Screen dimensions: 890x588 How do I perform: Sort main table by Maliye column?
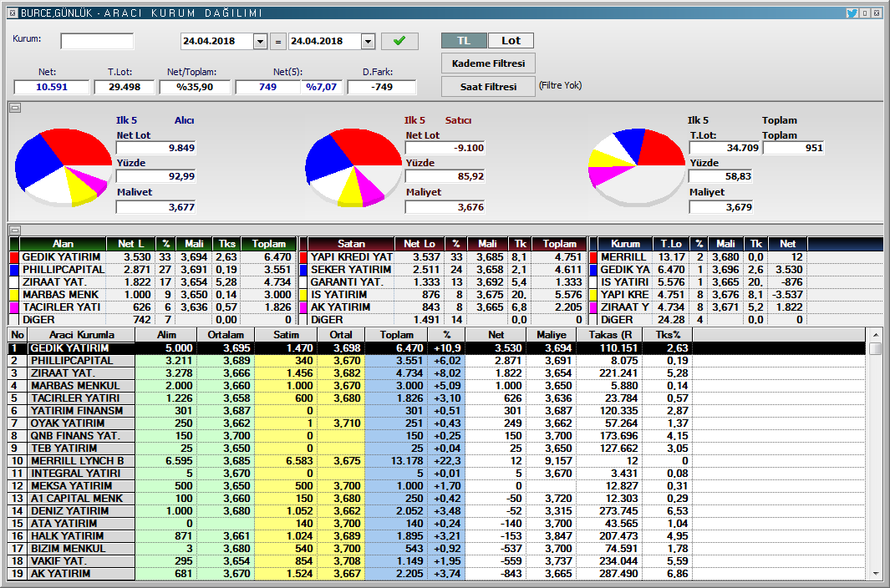point(552,335)
